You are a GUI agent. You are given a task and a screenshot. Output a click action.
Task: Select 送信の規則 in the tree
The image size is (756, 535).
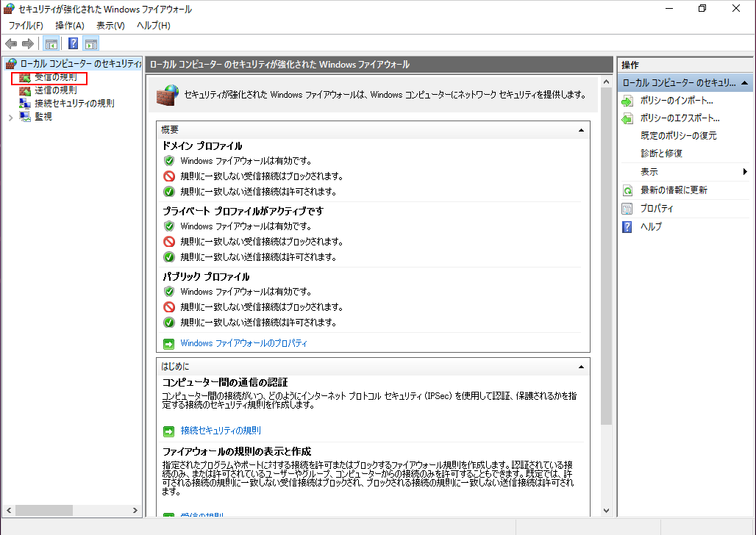(55, 90)
